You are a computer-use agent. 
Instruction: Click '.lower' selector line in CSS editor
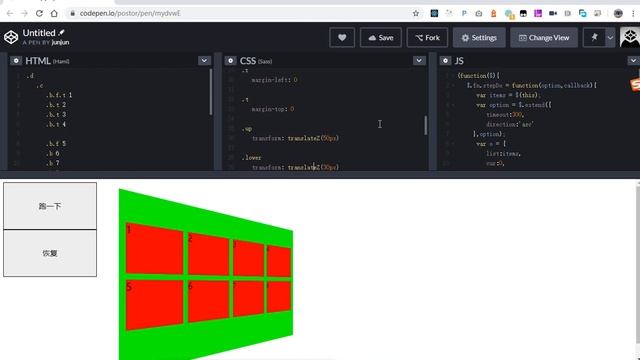(251, 158)
